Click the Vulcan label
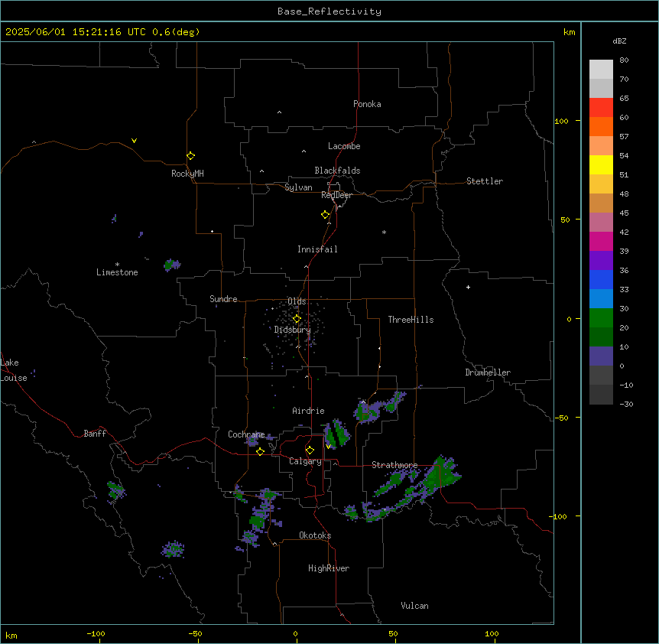659x644 pixels. (414, 606)
